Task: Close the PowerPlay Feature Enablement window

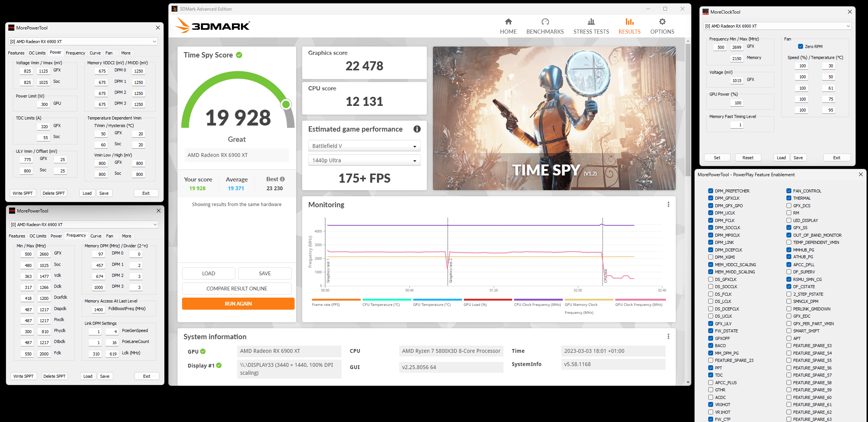Action: click(861, 174)
